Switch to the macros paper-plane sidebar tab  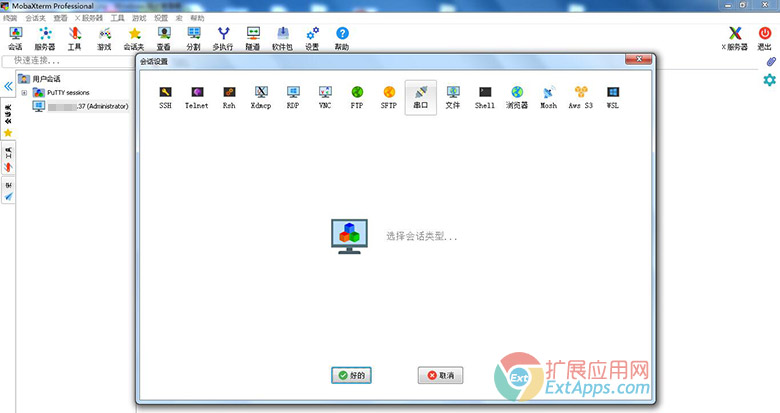pos(8,192)
